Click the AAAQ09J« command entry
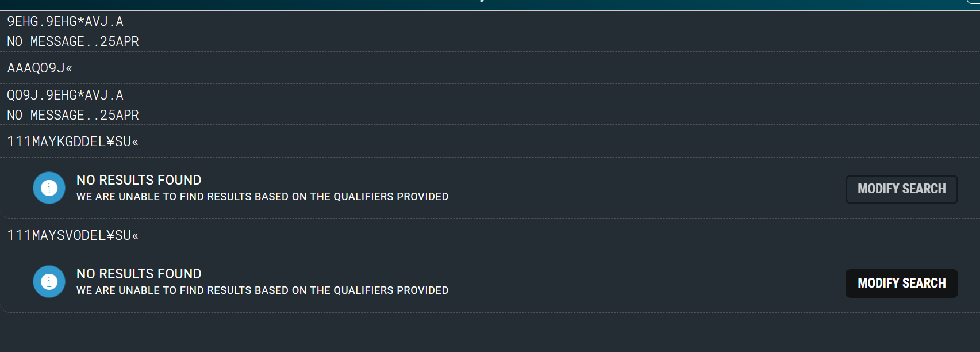980x352 pixels. pyautogui.click(x=40, y=68)
